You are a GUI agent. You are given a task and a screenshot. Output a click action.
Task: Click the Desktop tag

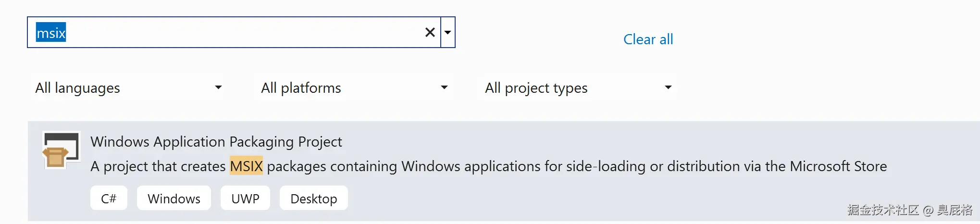(314, 199)
